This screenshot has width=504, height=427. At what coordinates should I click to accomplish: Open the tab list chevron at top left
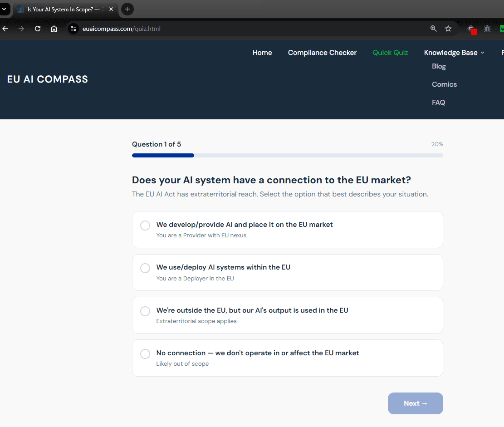coord(5,9)
